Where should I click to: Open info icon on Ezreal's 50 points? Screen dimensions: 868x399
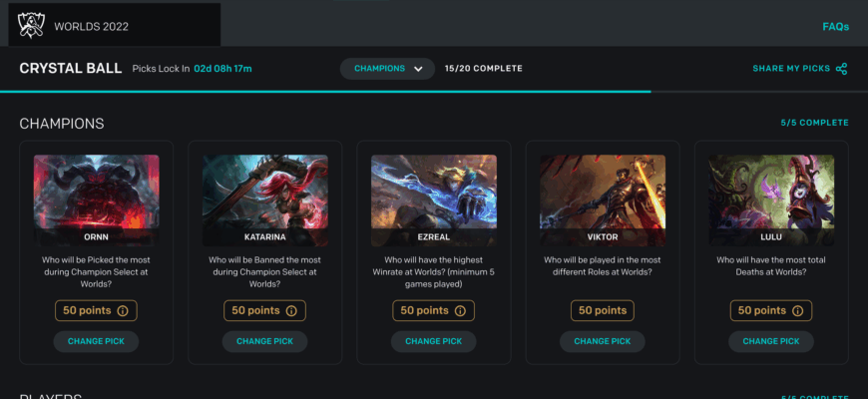[460, 311]
